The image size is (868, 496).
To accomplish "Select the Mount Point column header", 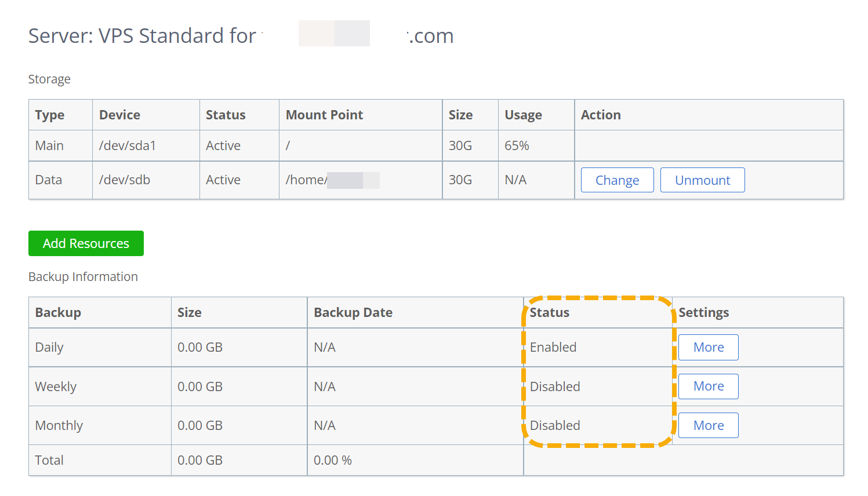I will click(x=324, y=115).
